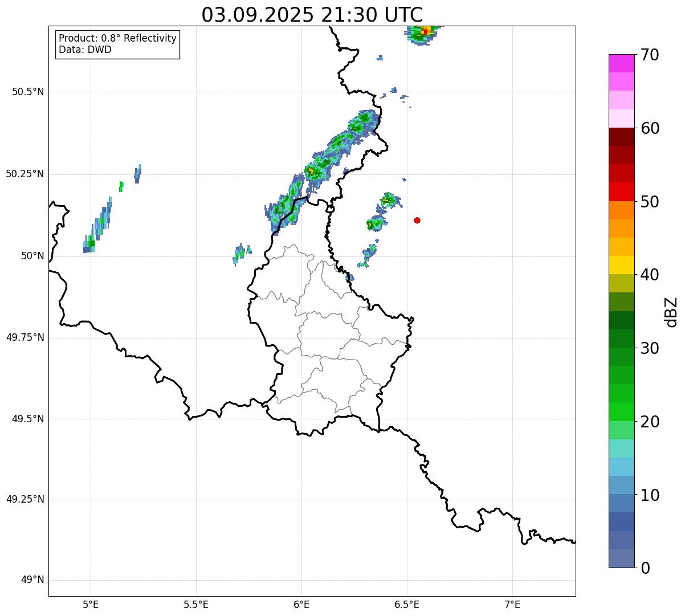685x616 pixels.
Task: Click the yellow 40 dBZ colorbar segment
Action: click(x=622, y=265)
